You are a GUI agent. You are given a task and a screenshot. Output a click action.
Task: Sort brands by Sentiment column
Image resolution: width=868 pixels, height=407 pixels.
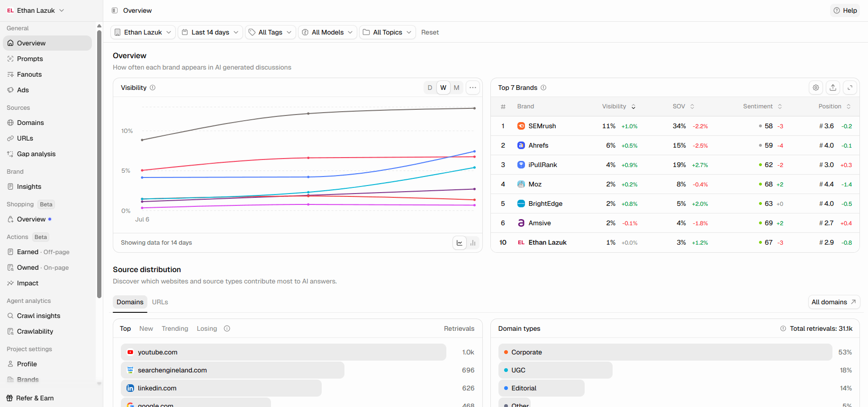(x=762, y=106)
